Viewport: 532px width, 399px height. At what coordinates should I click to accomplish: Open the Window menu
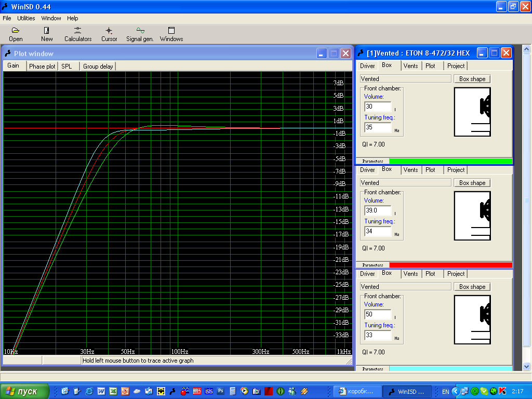point(51,18)
